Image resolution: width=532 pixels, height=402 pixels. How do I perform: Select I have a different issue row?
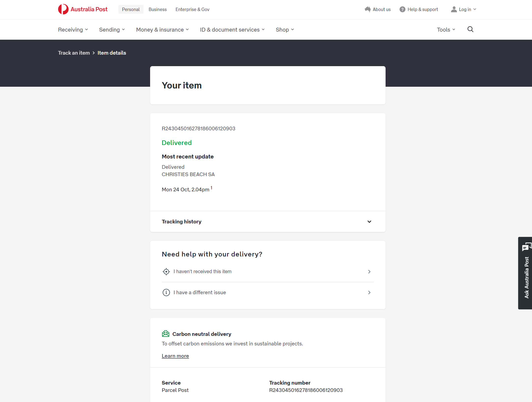click(x=267, y=292)
